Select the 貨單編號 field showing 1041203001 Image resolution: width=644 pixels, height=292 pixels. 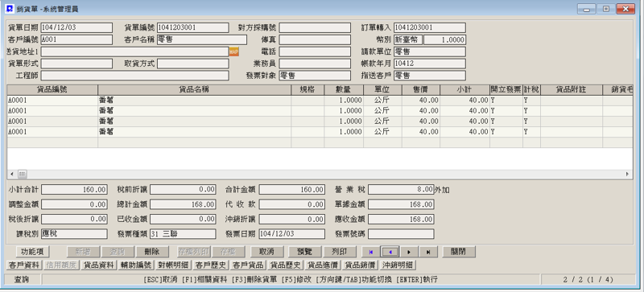[192, 27]
